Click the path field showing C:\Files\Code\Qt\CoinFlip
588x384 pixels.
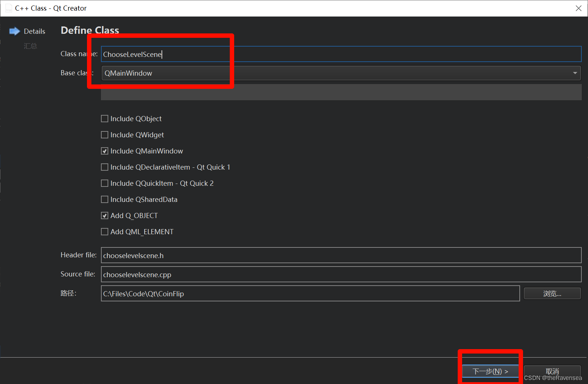[310, 293]
